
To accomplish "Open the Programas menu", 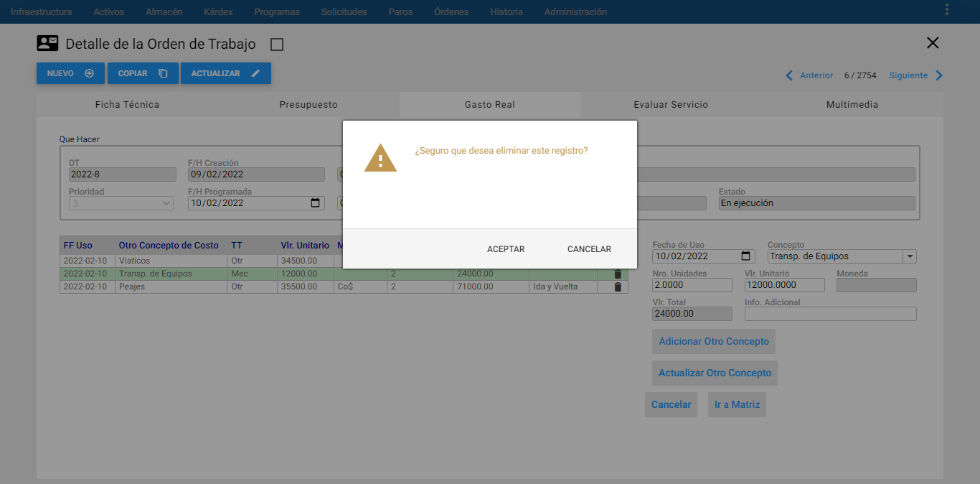I will pyautogui.click(x=277, y=11).
